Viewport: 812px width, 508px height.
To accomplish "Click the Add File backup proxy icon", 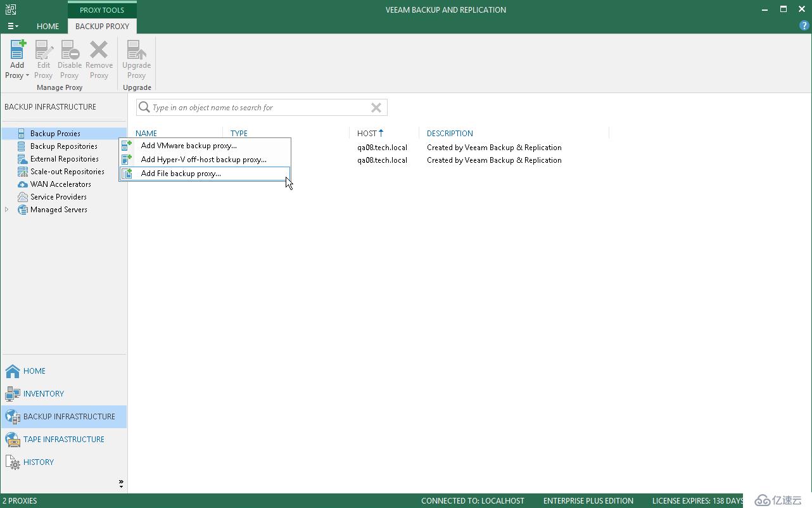I will (x=127, y=174).
